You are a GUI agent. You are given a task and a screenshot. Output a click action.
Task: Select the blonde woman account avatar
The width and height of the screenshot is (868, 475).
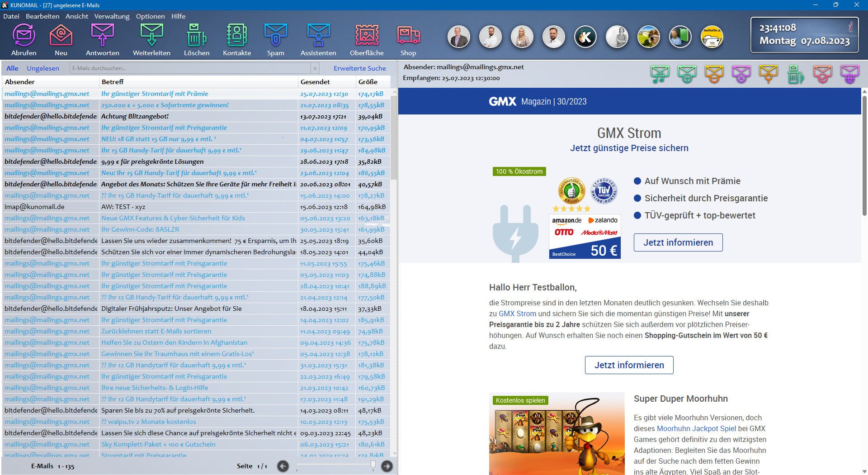coord(522,37)
